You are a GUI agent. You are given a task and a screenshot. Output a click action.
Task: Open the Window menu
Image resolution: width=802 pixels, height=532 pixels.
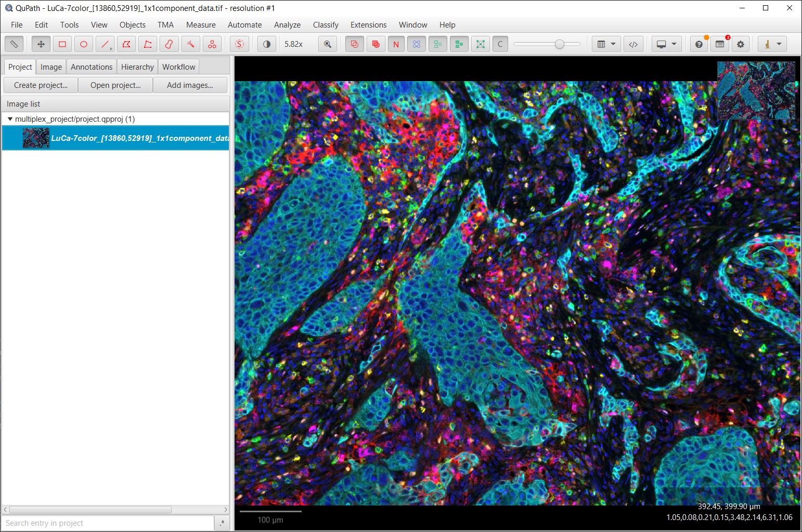pos(413,24)
